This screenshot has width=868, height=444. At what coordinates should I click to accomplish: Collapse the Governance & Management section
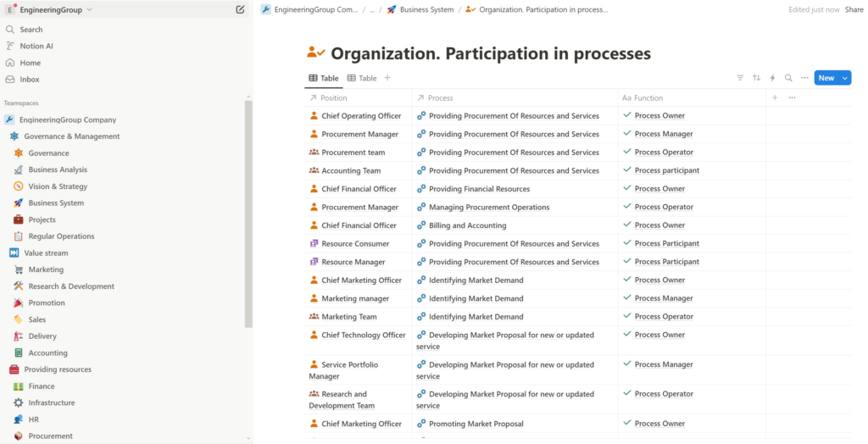pyautogui.click(x=14, y=136)
